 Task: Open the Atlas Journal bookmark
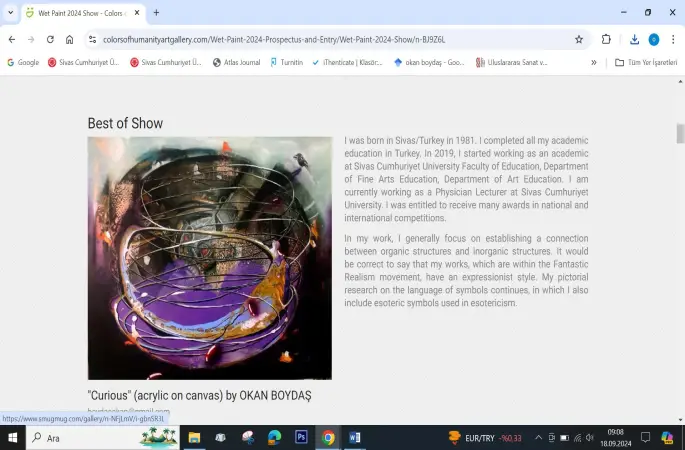pos(238,62)
